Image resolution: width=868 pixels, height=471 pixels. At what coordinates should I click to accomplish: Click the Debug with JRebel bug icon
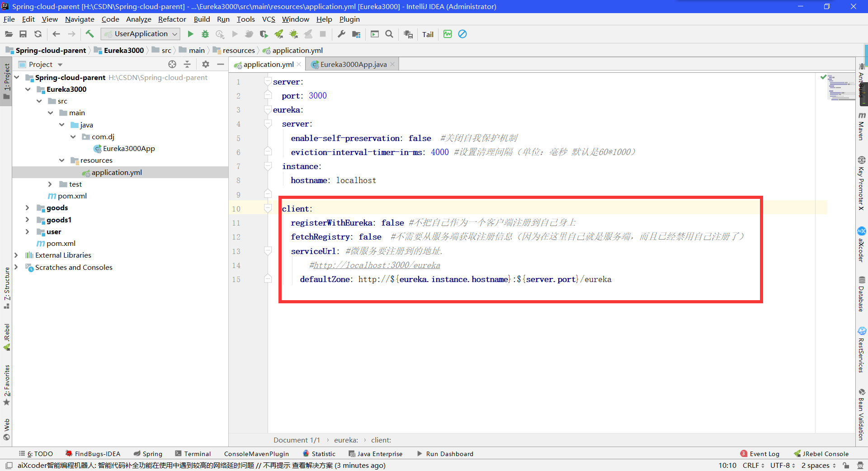[x=294, y=34]
